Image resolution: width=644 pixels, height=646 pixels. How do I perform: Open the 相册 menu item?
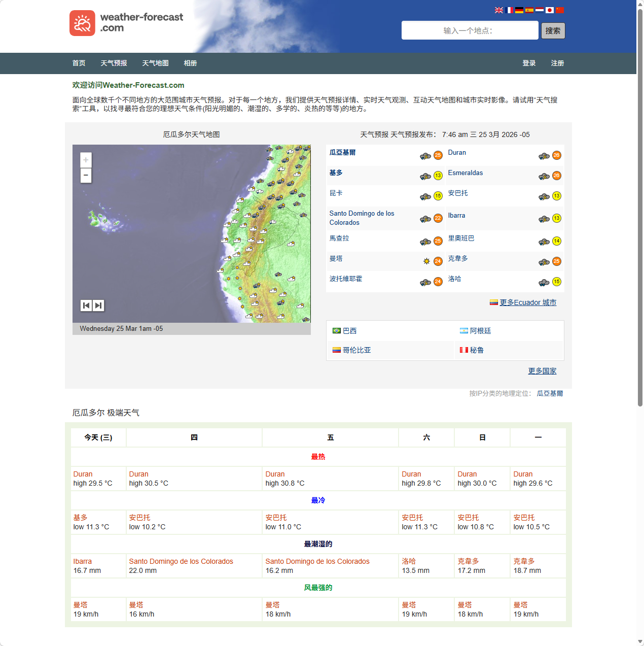190,63
